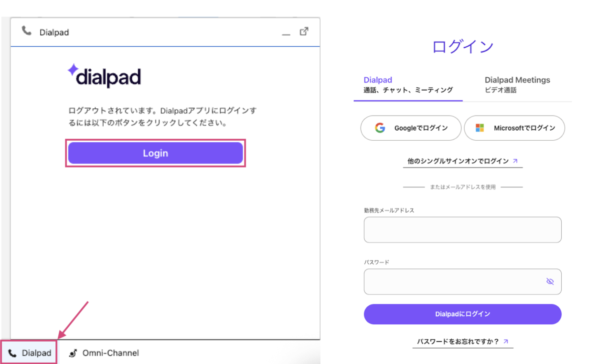Open the Dialpad utility bar item
This screenshot has width=608, height=364.
[x=29, y=353]
